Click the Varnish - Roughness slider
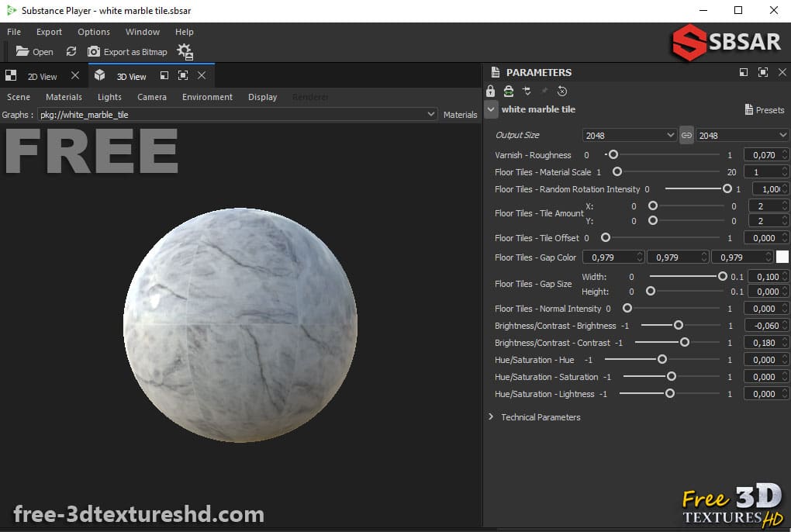791x532 pixels. [661, 155]
